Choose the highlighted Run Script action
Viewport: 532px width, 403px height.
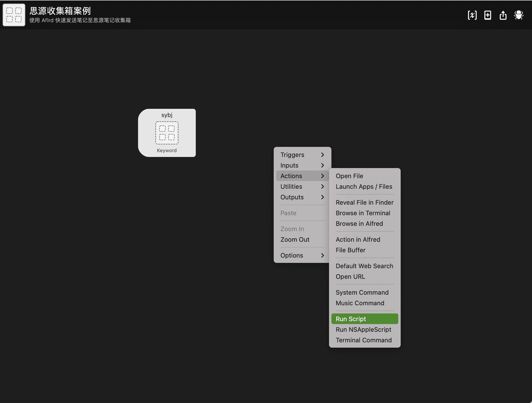(x=365, y=319)
